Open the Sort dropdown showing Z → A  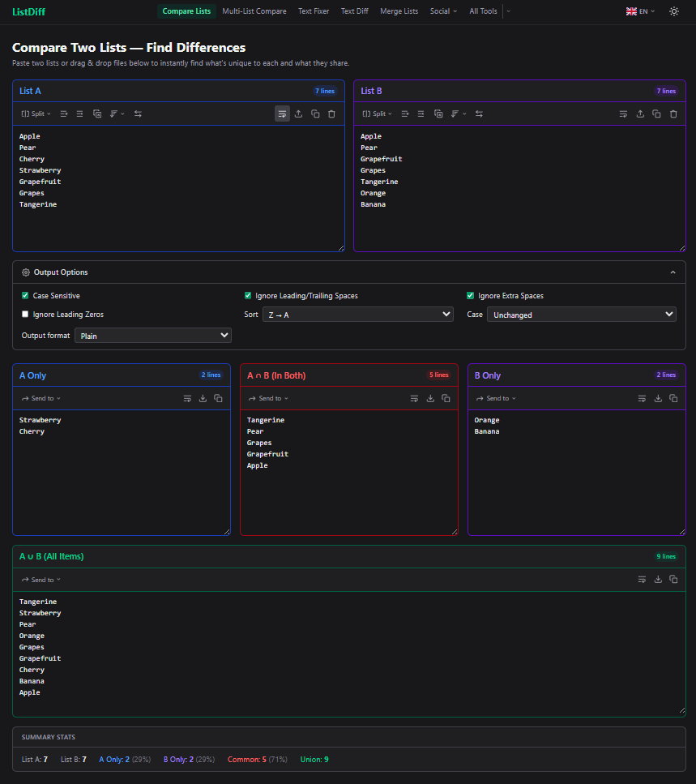358,315
